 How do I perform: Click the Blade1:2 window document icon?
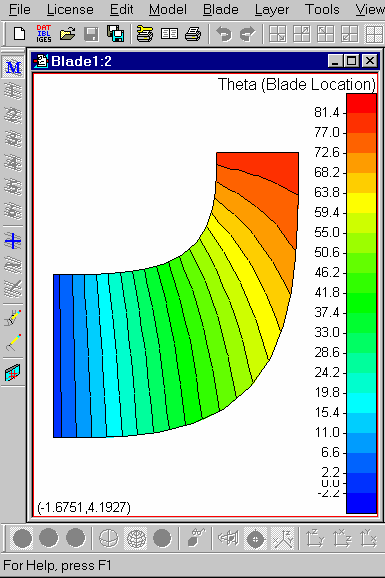pos(41,61)
